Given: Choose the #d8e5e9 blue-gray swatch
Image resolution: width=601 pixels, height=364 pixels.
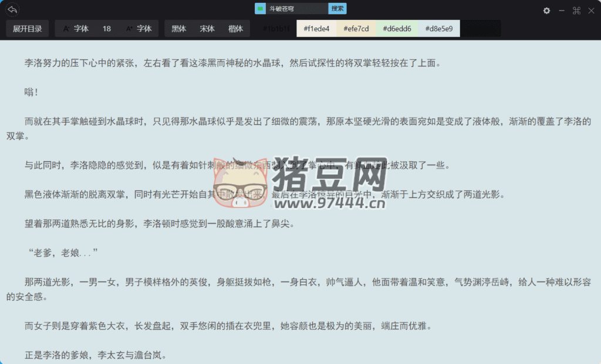Looking at the screenshot, I should pos(439,29).
